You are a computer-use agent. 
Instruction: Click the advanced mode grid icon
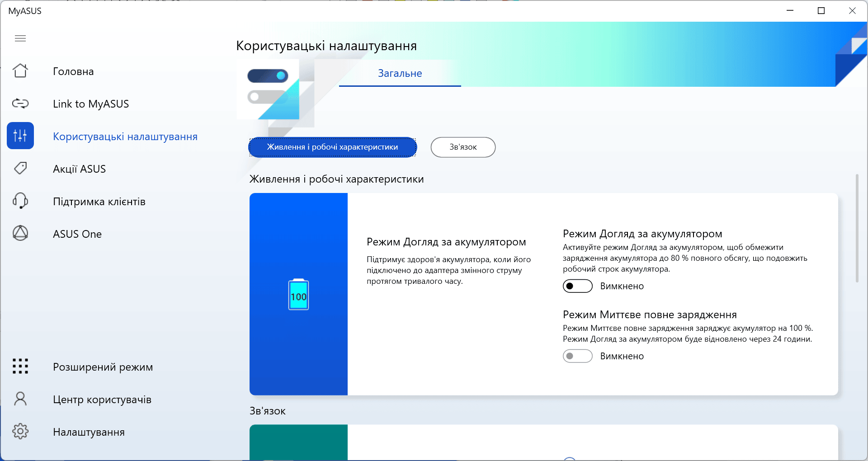(x=20, y=366)
